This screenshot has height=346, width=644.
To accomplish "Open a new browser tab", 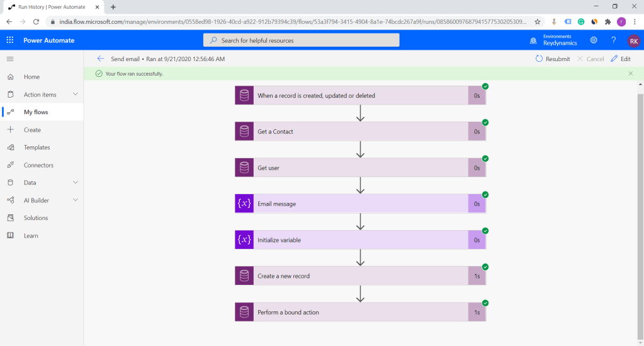I will (113, 7).
